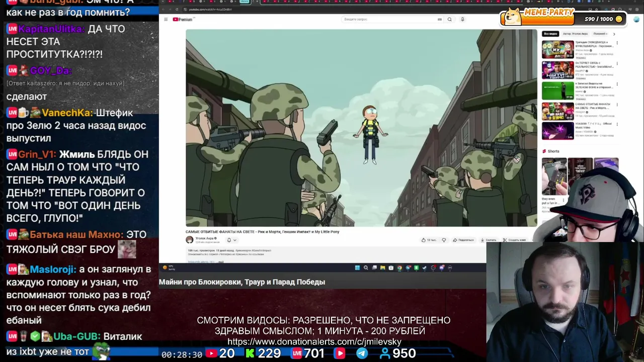Click username VanechKa in chat
Viewport: 644px width, 362px height.
point(67,113)
